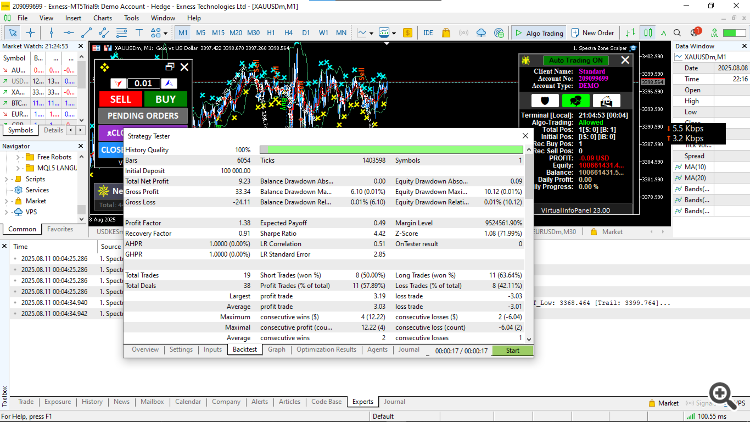
Task: Click the tile windows icon on chart header
Action: (x=96, y=48)
